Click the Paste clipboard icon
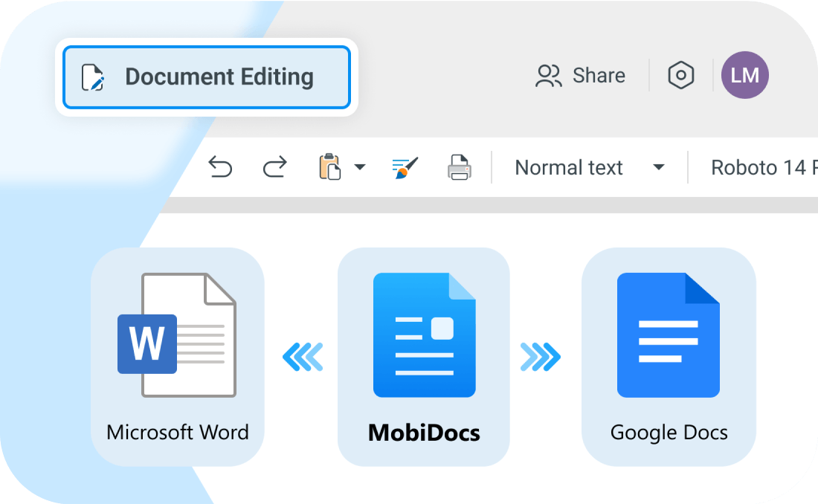Image resolution: width=818 pixels, height=504 pixels. pos(329,167)
